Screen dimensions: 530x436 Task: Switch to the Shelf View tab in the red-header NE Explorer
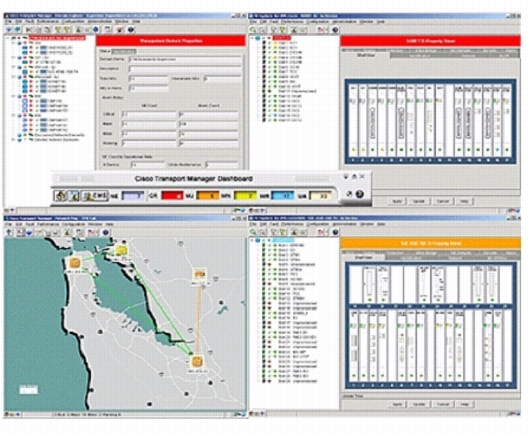click(x=366, y=55)
